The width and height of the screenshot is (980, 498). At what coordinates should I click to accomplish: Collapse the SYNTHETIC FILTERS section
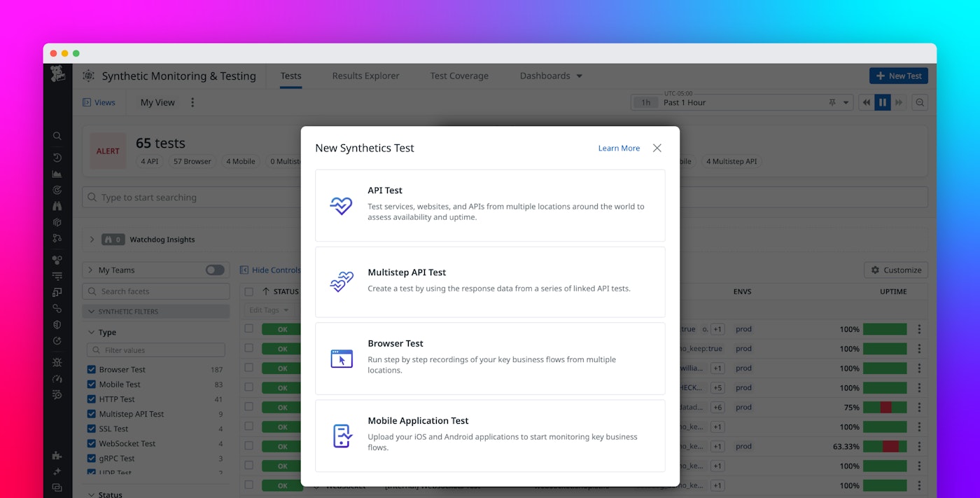(92, 311)
